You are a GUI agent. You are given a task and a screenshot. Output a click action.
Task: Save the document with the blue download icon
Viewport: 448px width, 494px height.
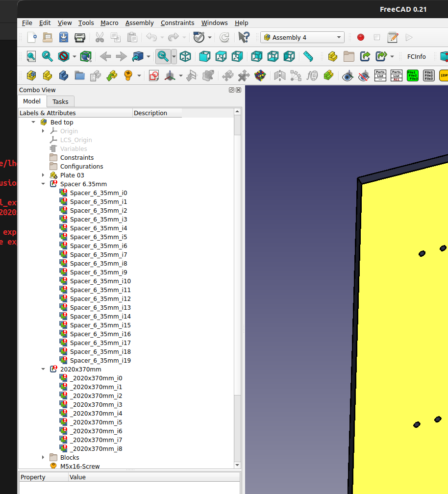click(64, 37)
